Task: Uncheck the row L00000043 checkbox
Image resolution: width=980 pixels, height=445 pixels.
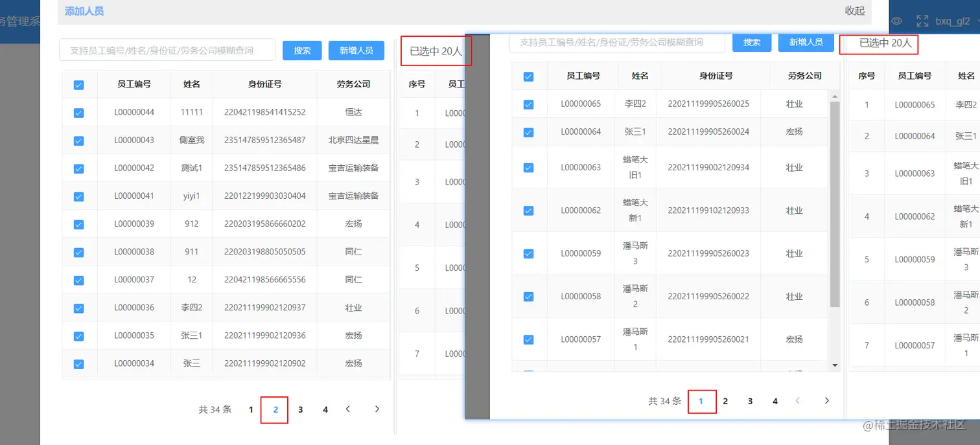Action: pyautogui.click(x=79, y=141)
